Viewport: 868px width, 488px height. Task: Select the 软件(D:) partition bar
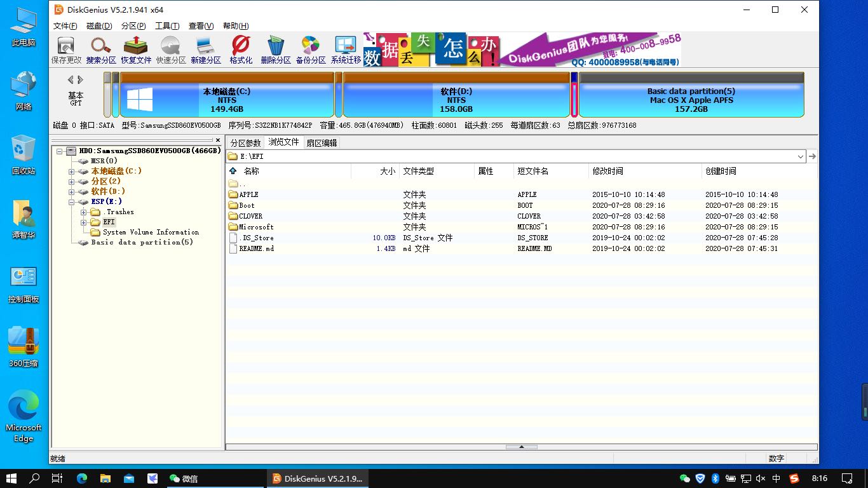coord(456,95)
